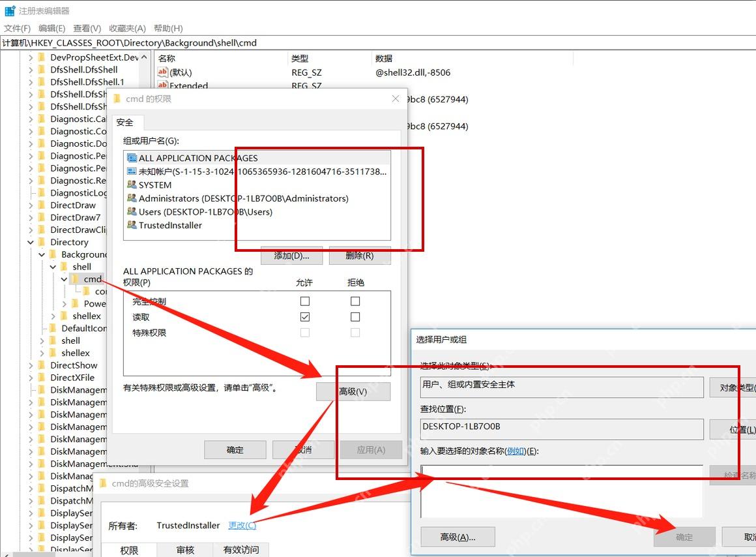Click the Registry Editor app icon in title bar
This screenshot has height=557, width=756.
(10, 10)
